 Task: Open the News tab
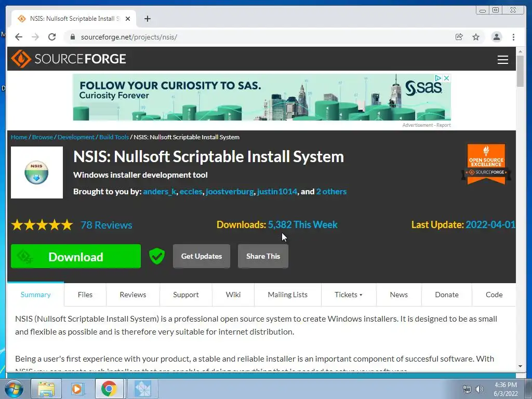point(398,295)
